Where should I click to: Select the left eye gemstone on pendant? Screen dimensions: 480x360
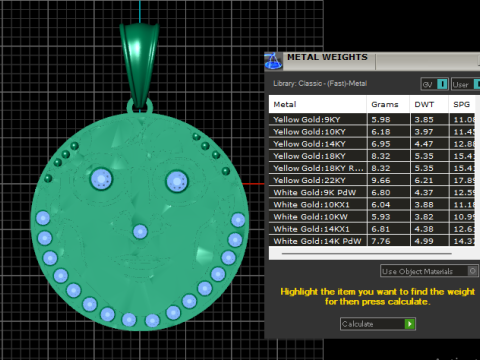[x=102, y=179]
